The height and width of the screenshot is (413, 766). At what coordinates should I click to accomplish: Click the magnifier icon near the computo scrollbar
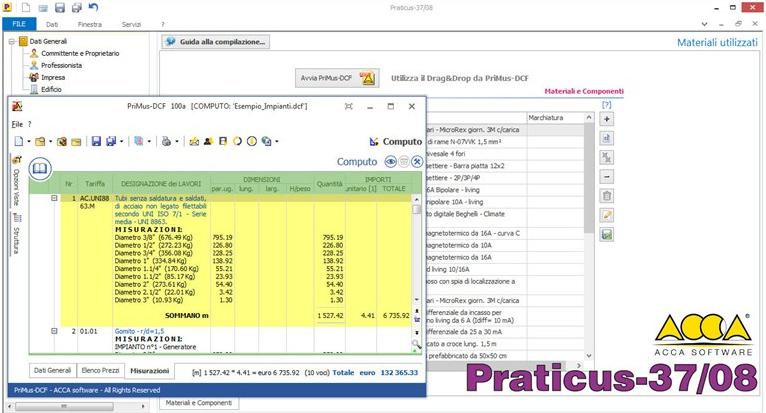pos(416,344)
